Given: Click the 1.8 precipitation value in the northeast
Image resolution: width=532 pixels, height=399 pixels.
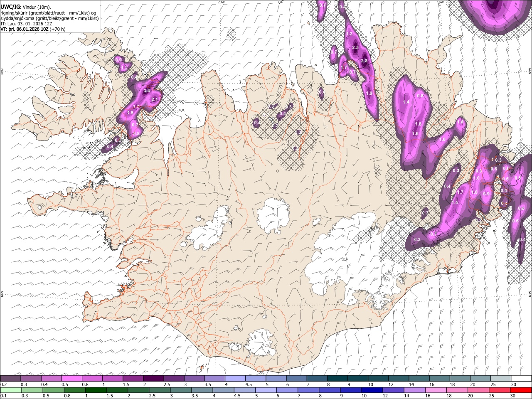Looking at the screenshot, I should (419, 124).
